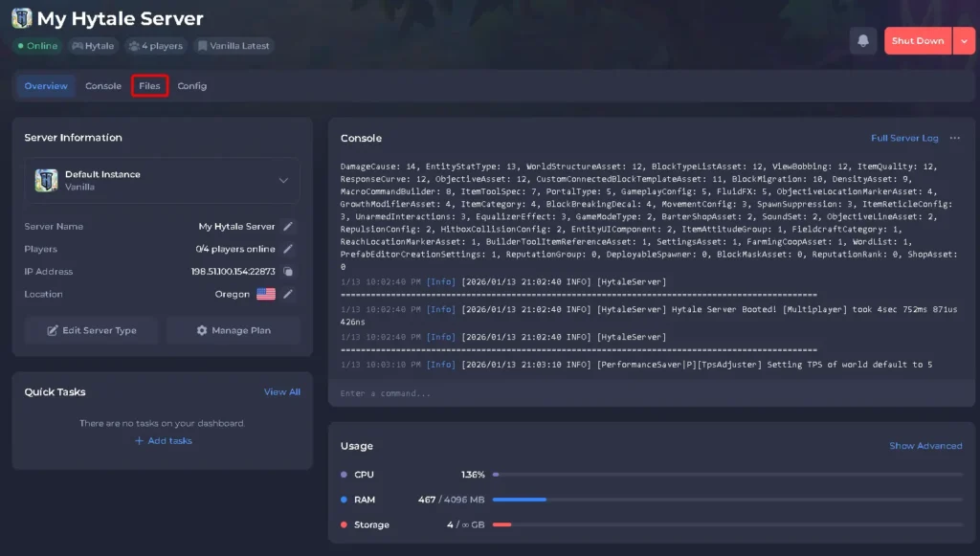
Task: Expand the Shut Down dropdown arrow
Action: point(964,40)
